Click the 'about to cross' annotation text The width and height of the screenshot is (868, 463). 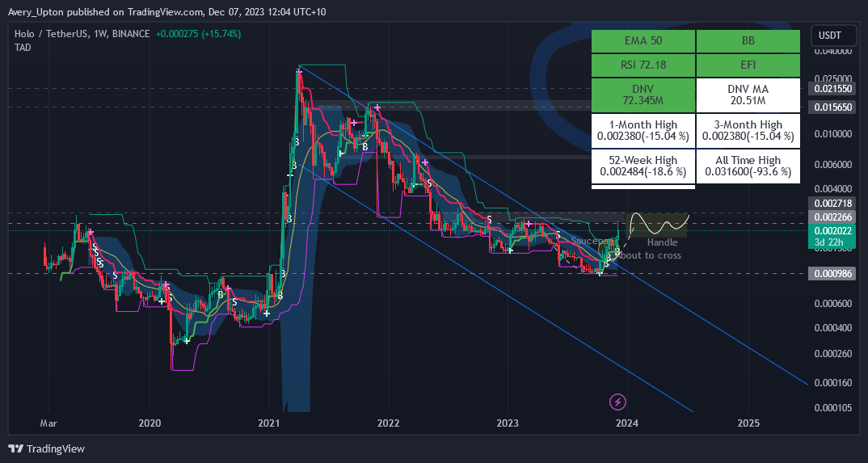pos(649,255)
